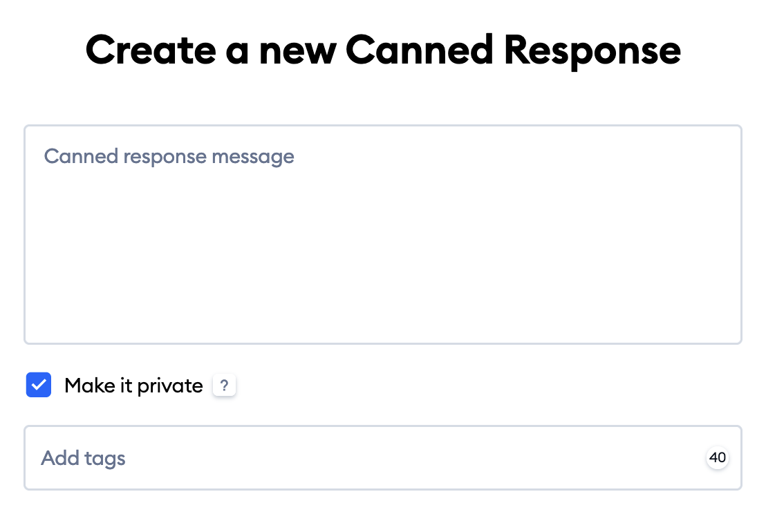Click the Add tags placeholder text
Screen dimensions: 766x532
pyautogui.click(x=83, y=457)
